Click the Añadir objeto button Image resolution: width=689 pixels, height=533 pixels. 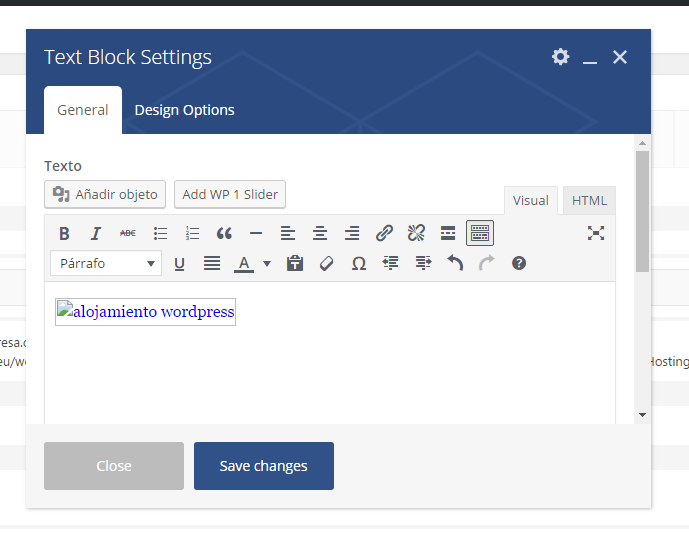[x=105, y=194]
